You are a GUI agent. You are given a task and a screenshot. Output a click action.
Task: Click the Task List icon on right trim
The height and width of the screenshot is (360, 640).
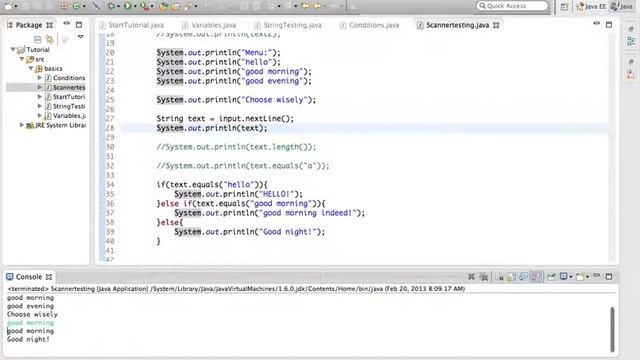pos(631,73)
